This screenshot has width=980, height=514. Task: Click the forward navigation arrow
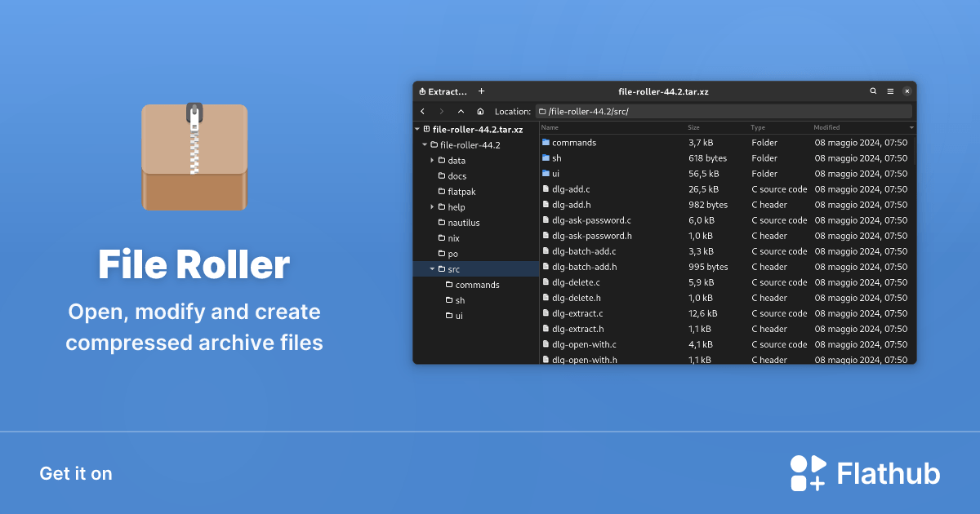tap(442, 111)
